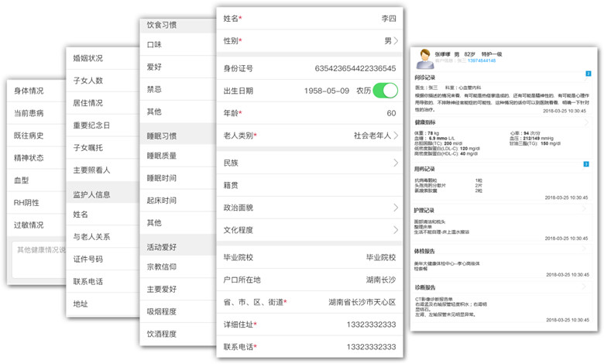This screenshot has height=364, width=604.
Task: Expand the 文化程度 options arrow
Action: [396, 230]
